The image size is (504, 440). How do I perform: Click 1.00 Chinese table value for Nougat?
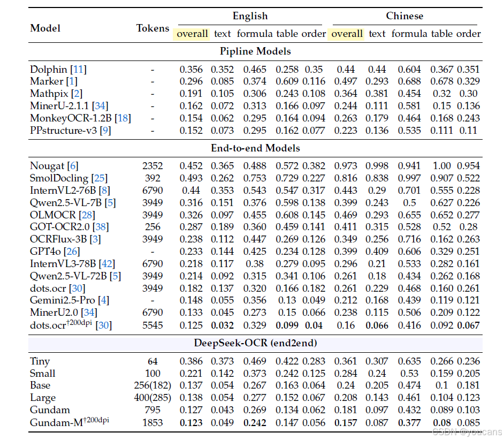click(x=442, y=166)
